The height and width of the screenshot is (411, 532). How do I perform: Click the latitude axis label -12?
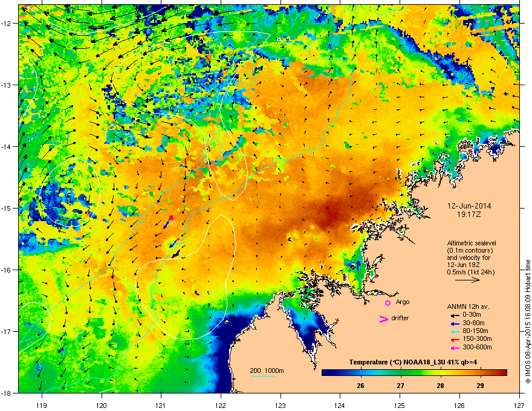(7, 23)
